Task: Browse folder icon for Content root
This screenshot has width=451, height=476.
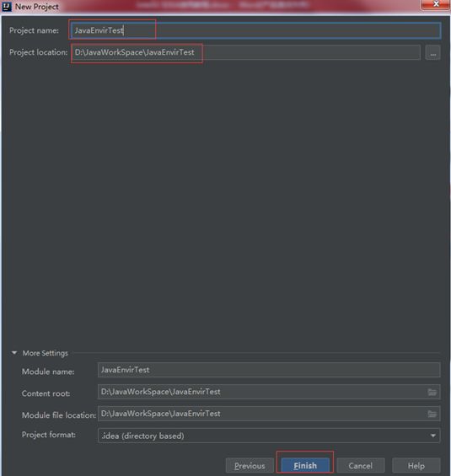Action: pos(432,392)
